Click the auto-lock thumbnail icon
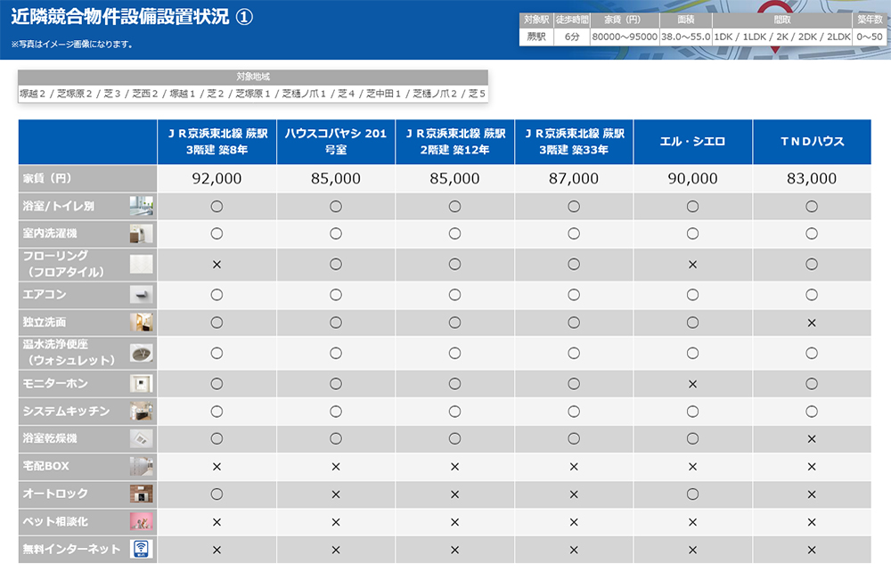 point(141,494)
